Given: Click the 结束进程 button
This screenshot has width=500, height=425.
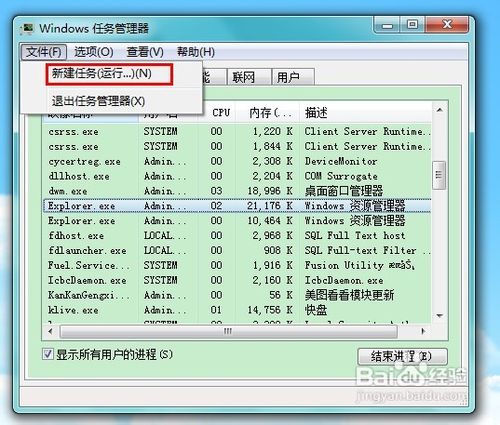Looking at the screenshot, I should [x=402, y=357].
